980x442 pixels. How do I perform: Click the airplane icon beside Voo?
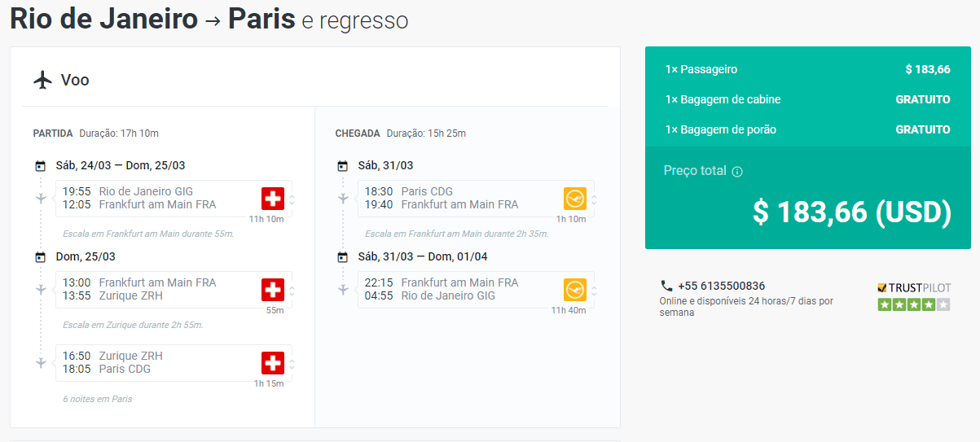42,80
